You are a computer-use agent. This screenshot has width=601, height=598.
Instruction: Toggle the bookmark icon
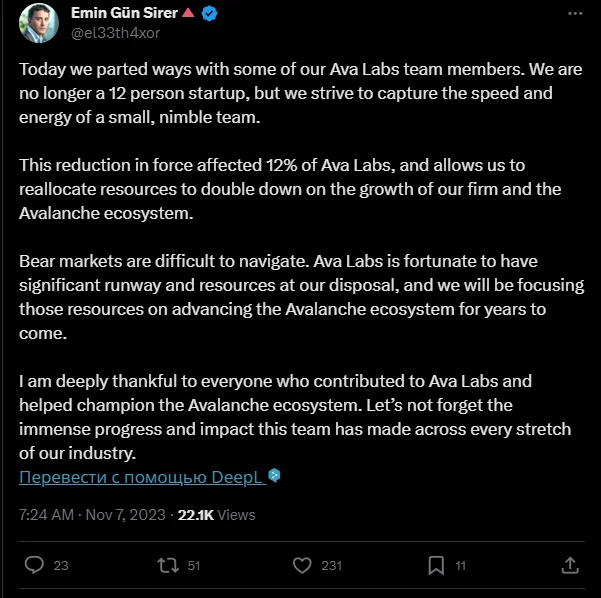click(436, 565)
